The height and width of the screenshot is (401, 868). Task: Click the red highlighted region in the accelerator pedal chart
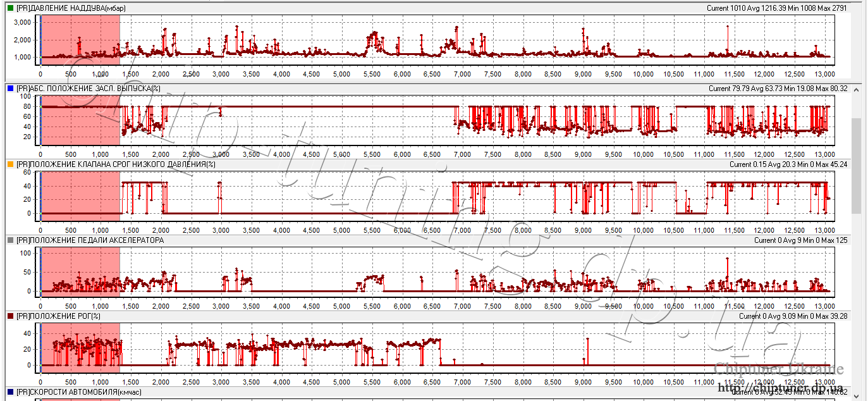(80, 272)
